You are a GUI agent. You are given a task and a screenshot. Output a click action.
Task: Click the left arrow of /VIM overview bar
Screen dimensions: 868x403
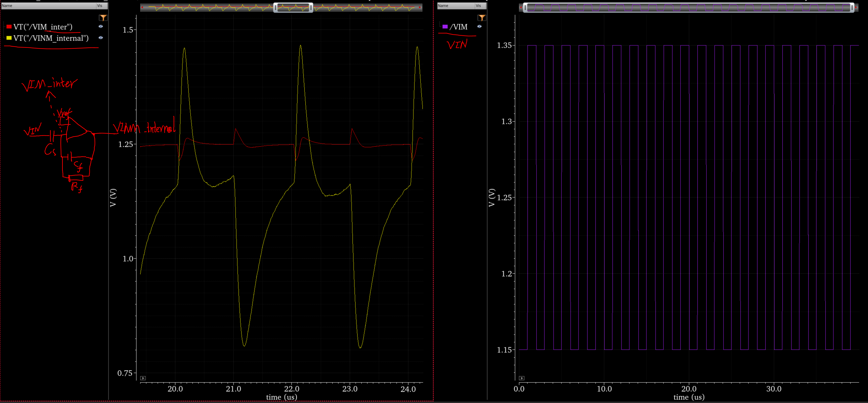click(x=521, y=8)
